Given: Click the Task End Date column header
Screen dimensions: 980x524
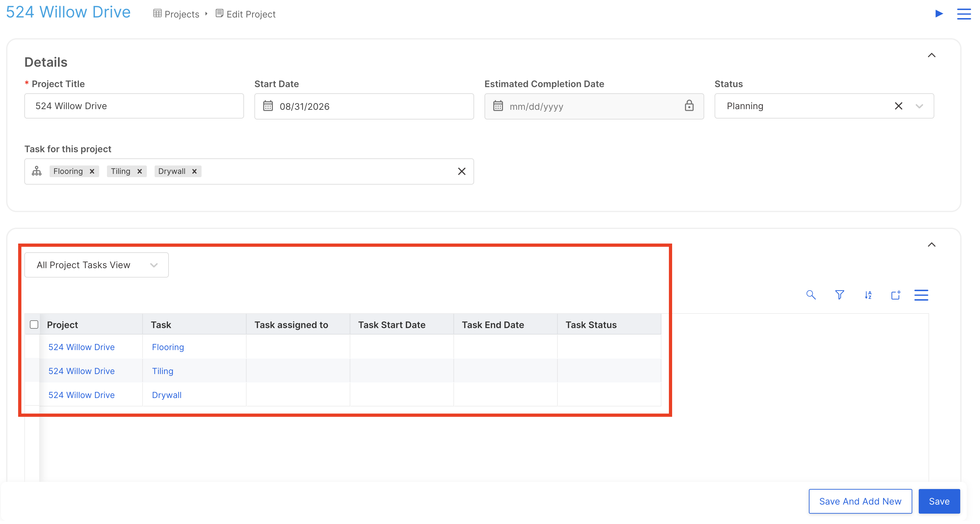Looking at the screenshot, I should click(x=505, y=325).
